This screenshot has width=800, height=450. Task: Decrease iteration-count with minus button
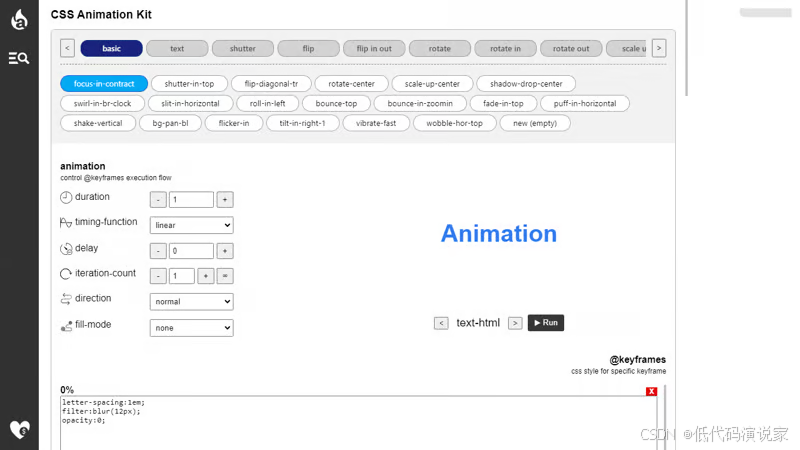(x=158, y=276)
